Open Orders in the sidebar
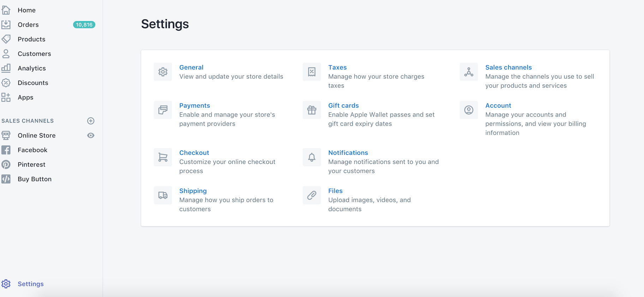Image resolution: width=644 pixels, height=297 pixels. coord(28,25)
